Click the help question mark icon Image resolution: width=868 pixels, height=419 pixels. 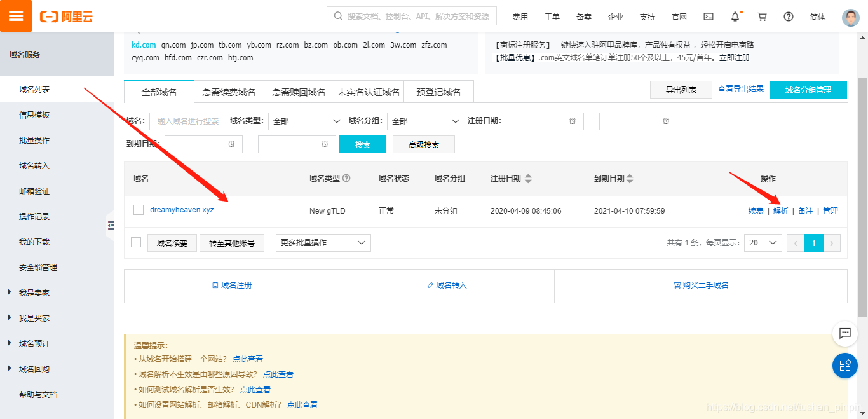click(x=788, y=16)
